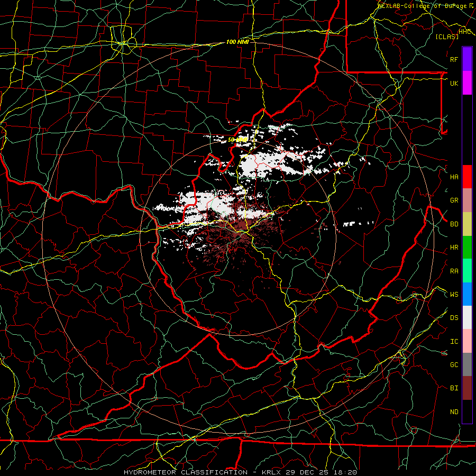Click the DS legend label

[x=454, y=318]
